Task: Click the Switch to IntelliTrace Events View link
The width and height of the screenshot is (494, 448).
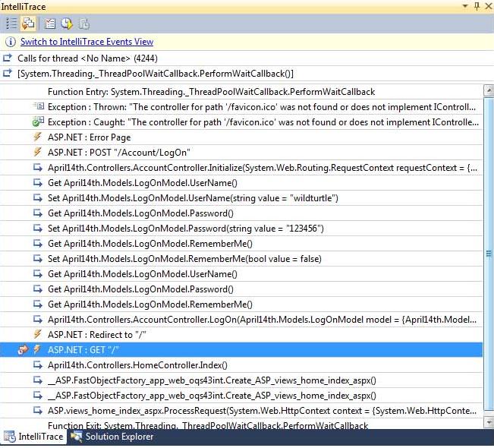Action: pyautogui.click(x=87, y=42)
